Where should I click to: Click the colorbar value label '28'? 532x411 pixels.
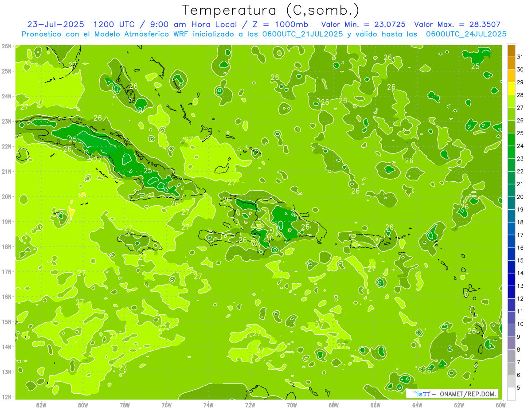[x=520, y=95]
